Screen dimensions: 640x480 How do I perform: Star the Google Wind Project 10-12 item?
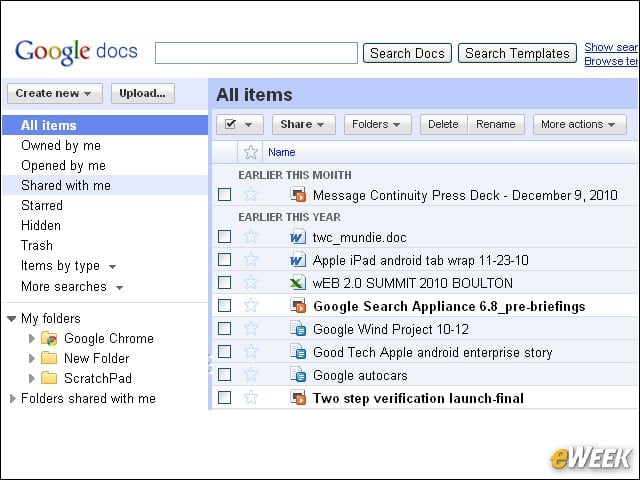click(251, 329)
